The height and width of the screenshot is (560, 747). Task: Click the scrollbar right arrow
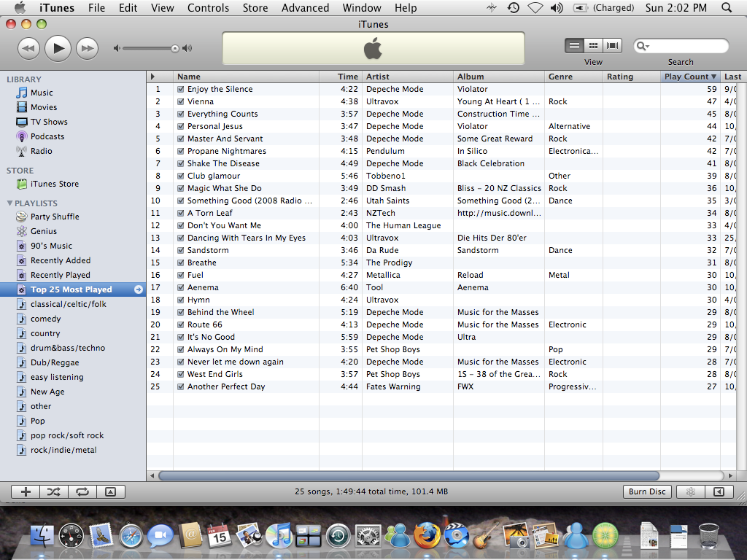point(730,475)
